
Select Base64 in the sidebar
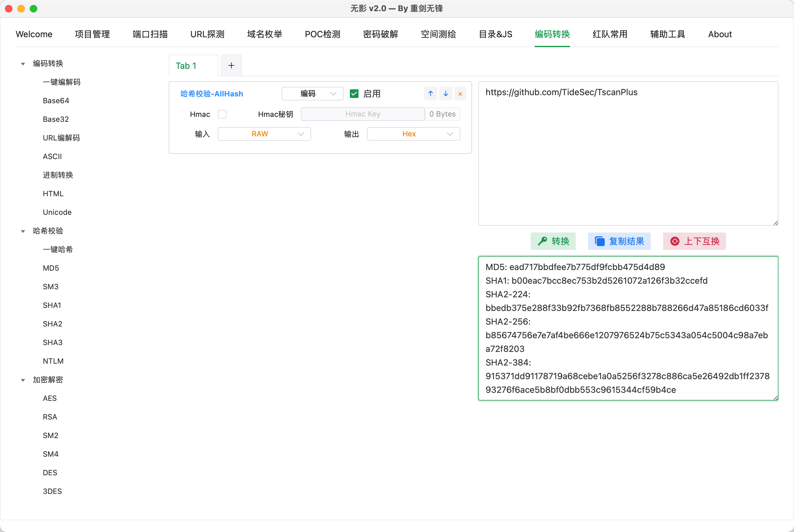click(x=56, y=101)
